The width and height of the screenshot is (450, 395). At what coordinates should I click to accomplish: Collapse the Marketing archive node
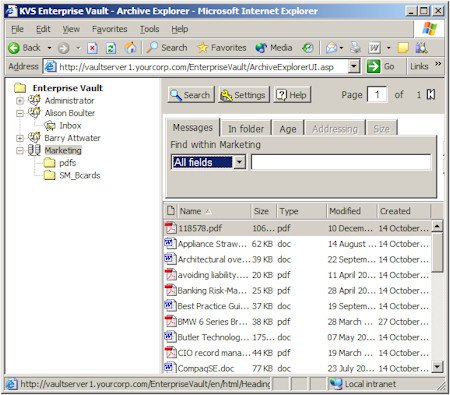point(20,151)
